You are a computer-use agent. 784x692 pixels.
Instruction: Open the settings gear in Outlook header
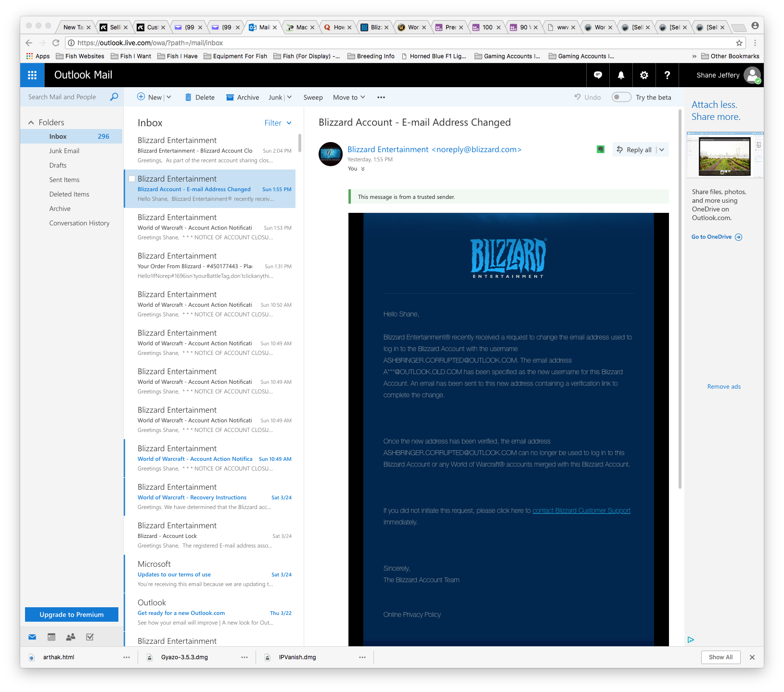644,75
